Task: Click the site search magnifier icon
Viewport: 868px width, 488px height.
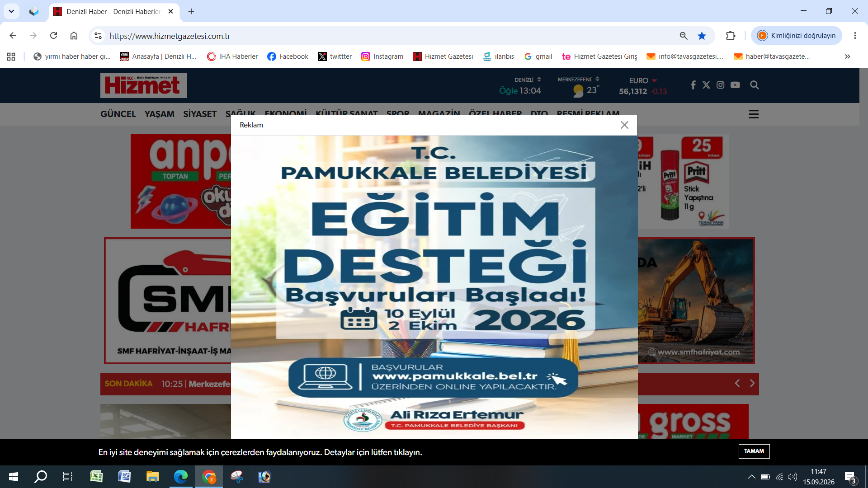Action: (755, 85)
